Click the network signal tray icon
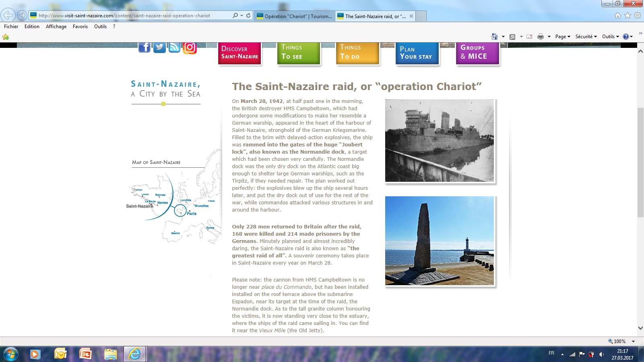 pos(572,354)
